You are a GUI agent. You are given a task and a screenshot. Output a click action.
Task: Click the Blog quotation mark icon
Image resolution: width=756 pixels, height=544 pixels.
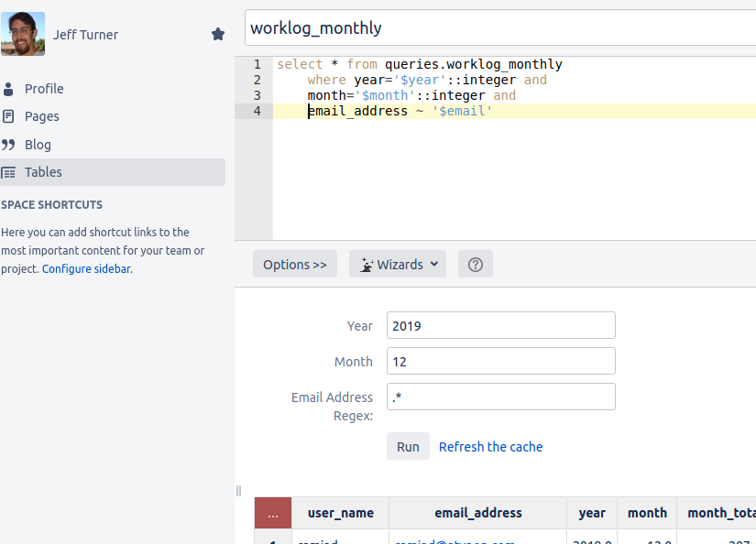pyautogui.click(x=9, y=145)
